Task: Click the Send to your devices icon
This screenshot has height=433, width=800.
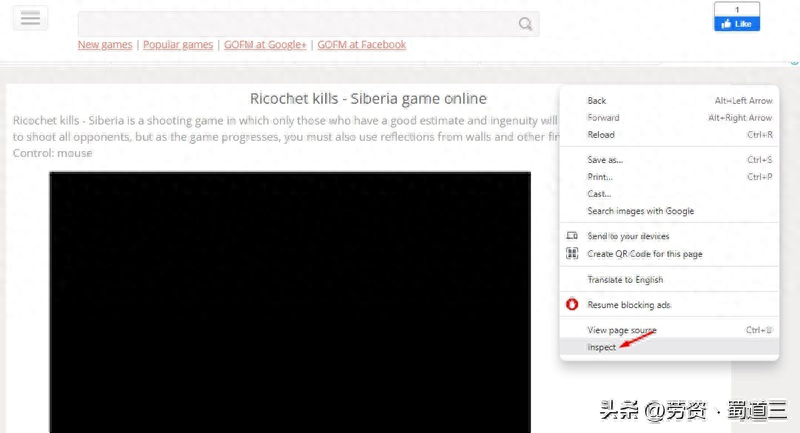Action: (573, 236)
